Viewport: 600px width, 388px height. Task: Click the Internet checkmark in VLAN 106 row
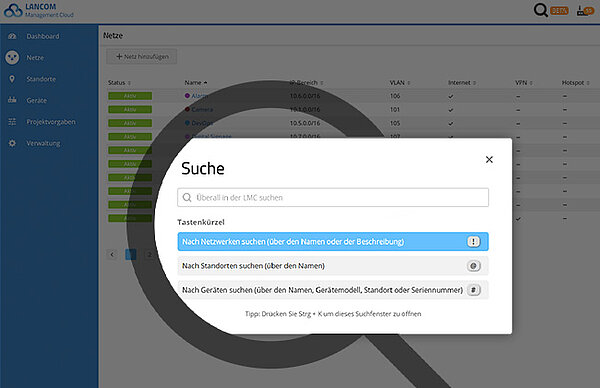point(451,96)
